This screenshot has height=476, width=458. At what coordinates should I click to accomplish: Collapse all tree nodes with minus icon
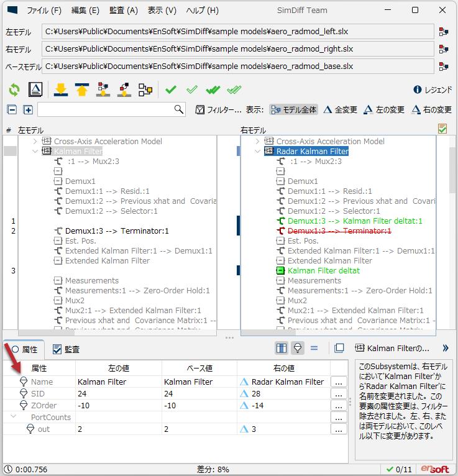[x=12, y=109]
